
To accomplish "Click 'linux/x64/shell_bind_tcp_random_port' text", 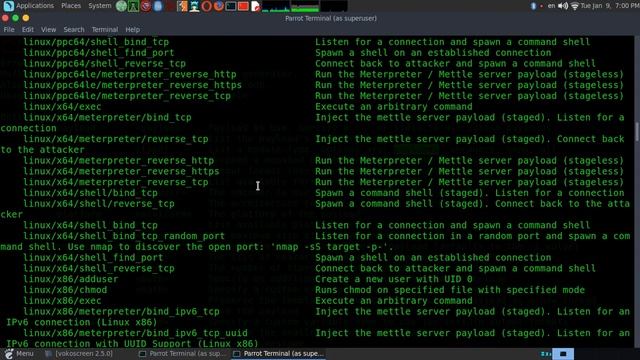I will (x=124, y=236).
